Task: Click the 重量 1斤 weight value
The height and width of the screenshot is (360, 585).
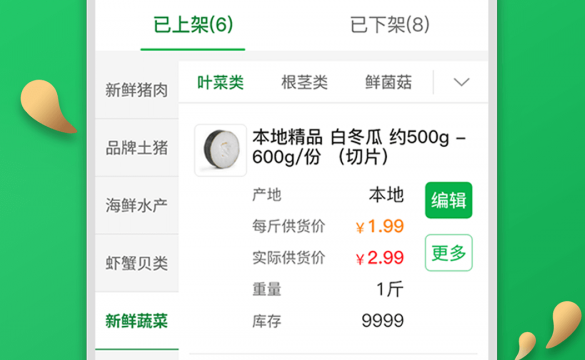Action: click(390, 289)
